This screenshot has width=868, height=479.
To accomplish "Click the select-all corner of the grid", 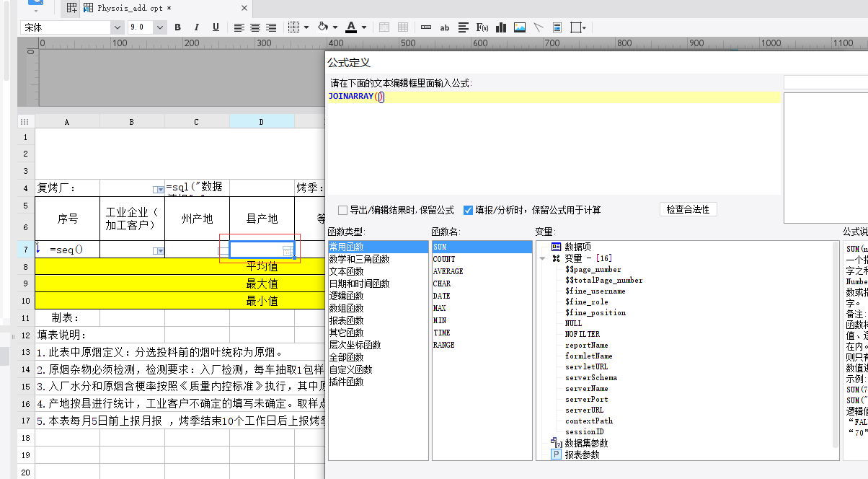I will [x=25, y=122].
